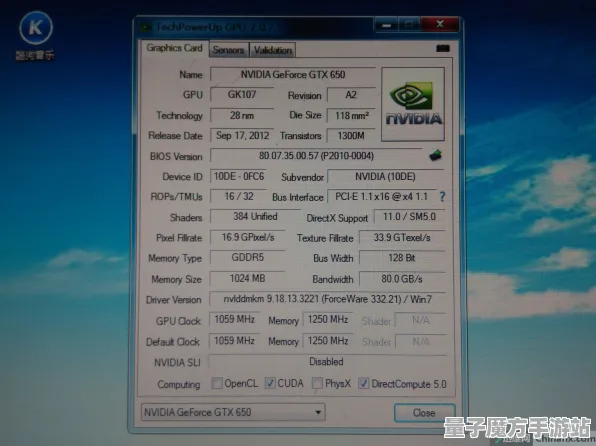This screenshot has height=446, width=596.
Task: Close the window with the X button
Action: point(440,24)
